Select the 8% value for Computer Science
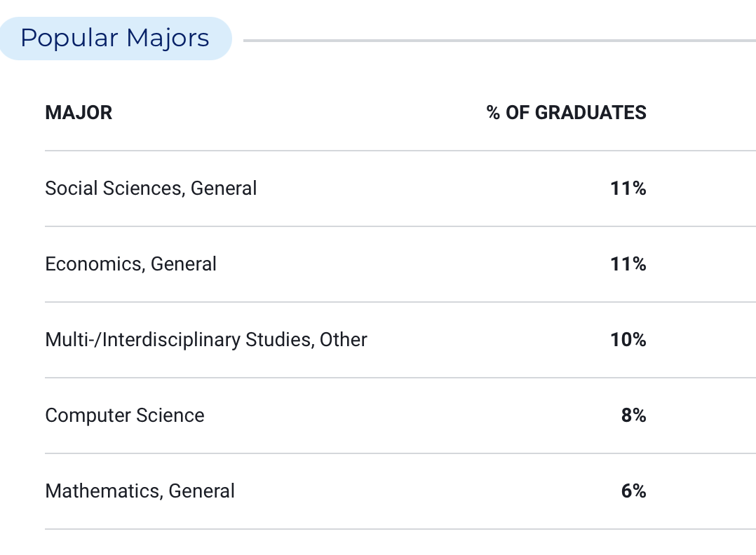756x555 pixels. 633,416
